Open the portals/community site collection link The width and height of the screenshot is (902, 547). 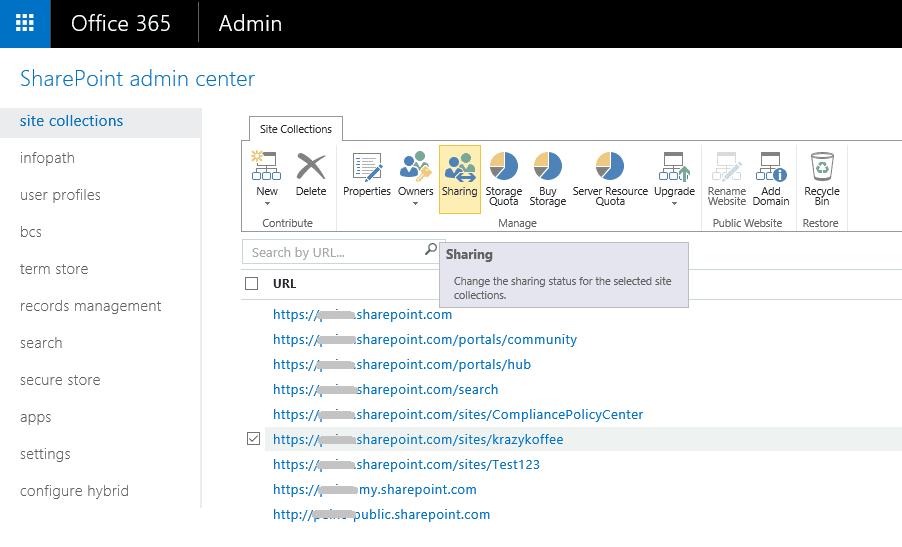click(x=425, y=339)
